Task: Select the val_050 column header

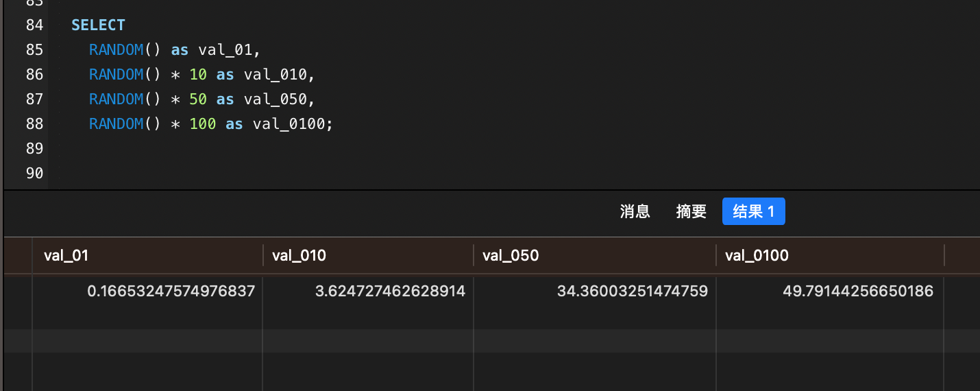Action: tap(511, 256)
